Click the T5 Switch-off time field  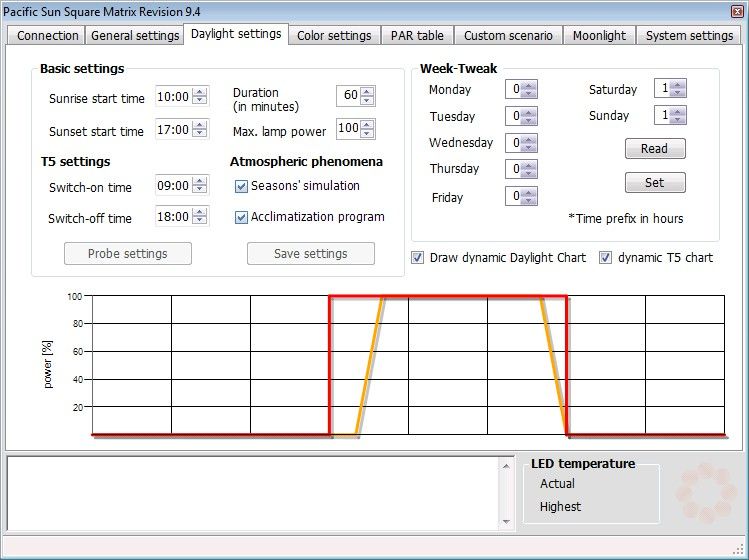173,216
